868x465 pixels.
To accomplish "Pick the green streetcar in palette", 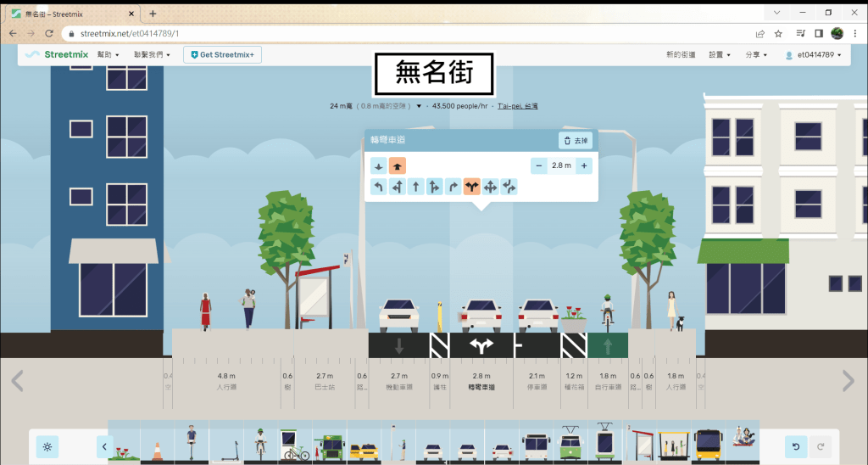I will click(570, 442).
